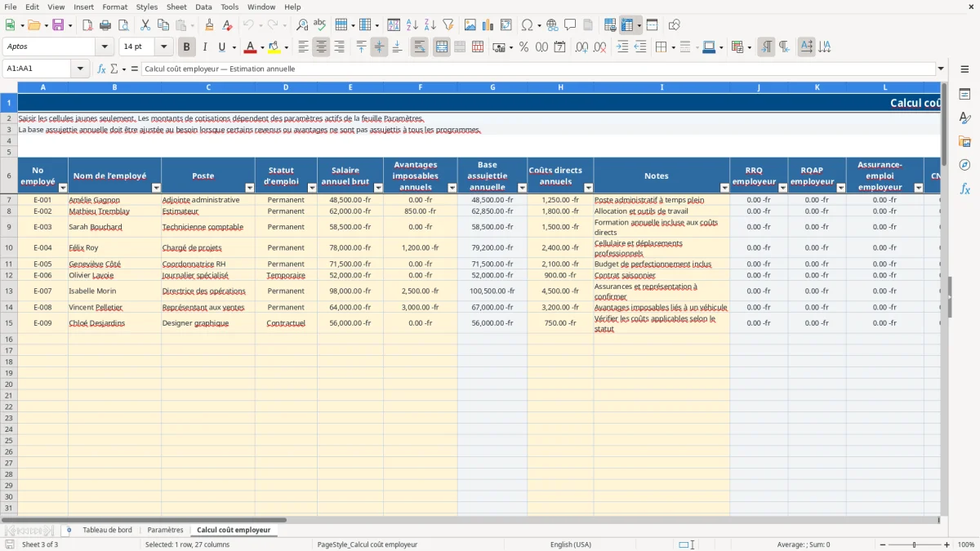Screen dimensions: 980x551
Task: Open the Sheet menu
Action: coord(176,7)
